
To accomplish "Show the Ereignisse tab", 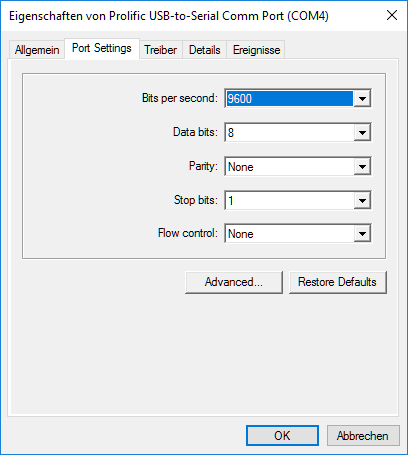I will click(x=256, y=50).
